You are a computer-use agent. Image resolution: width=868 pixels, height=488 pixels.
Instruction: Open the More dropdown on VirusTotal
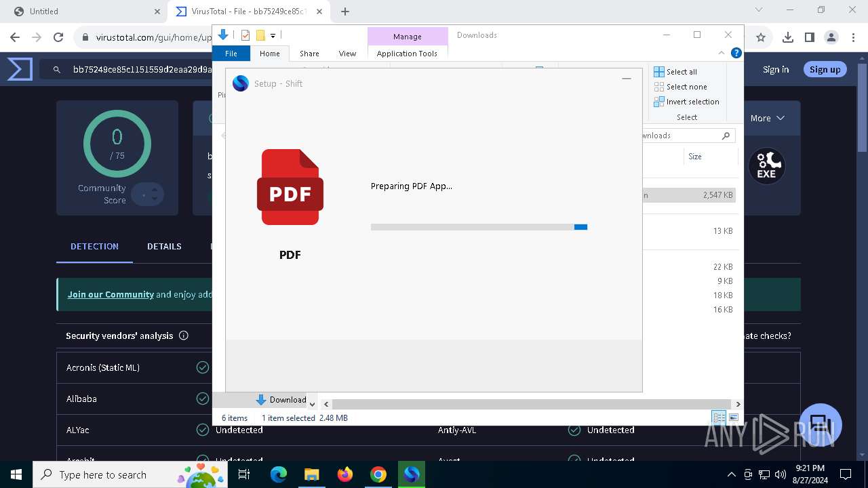click(x=767, y=118)
